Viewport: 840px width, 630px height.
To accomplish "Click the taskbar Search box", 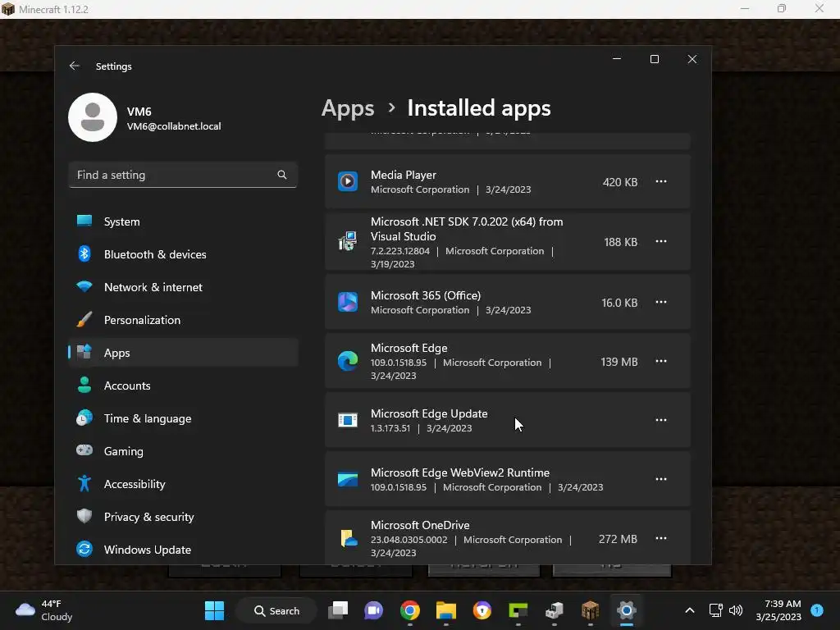I will [276, 610].
